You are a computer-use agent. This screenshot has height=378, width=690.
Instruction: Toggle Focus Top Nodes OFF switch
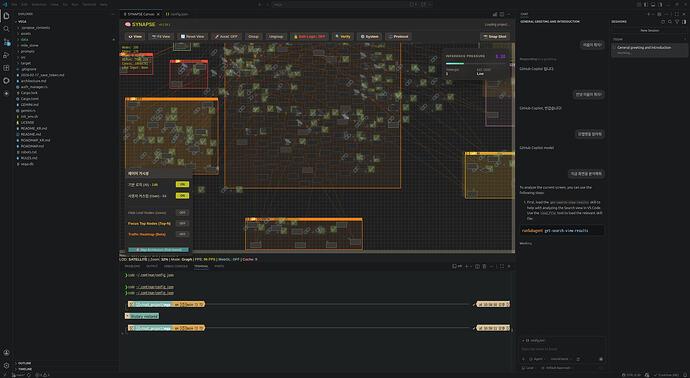point(182,224)
